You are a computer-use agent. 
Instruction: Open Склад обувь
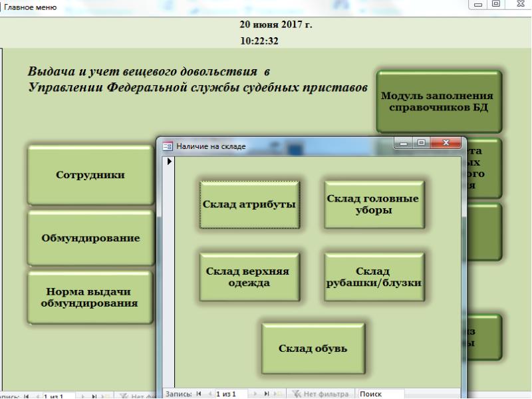(x=313, y=347)
